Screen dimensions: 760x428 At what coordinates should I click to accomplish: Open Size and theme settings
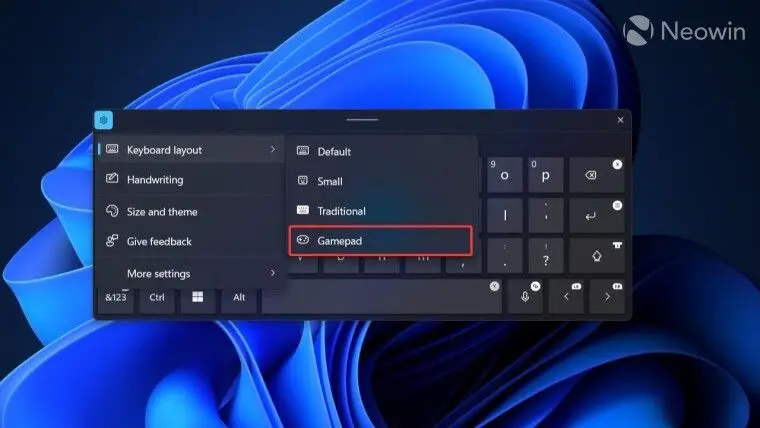(190, 211)
